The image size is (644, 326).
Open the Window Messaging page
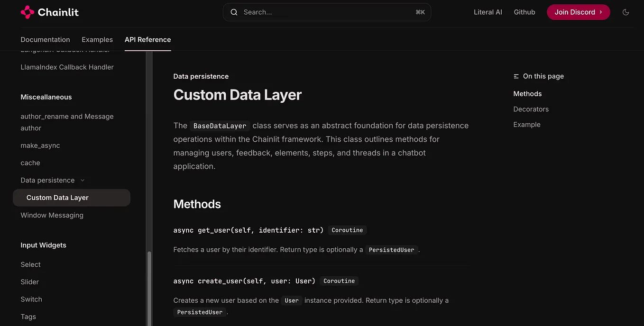pos(52,215)
